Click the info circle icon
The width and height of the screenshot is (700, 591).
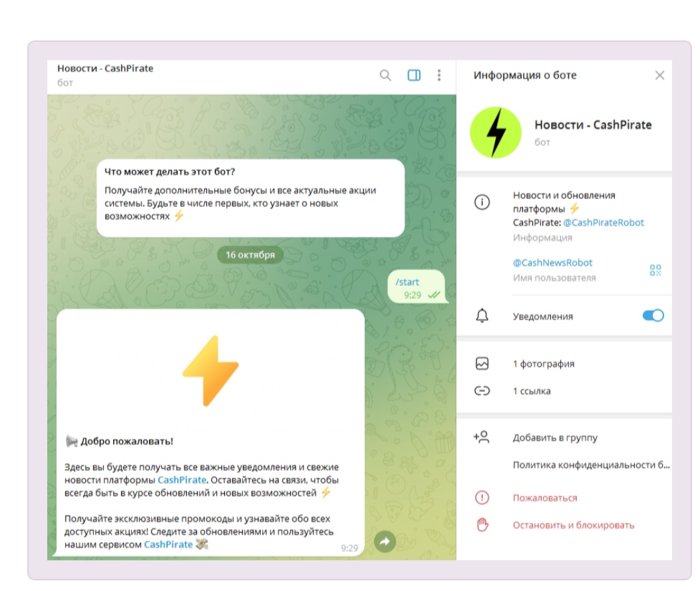coord(482,202)
